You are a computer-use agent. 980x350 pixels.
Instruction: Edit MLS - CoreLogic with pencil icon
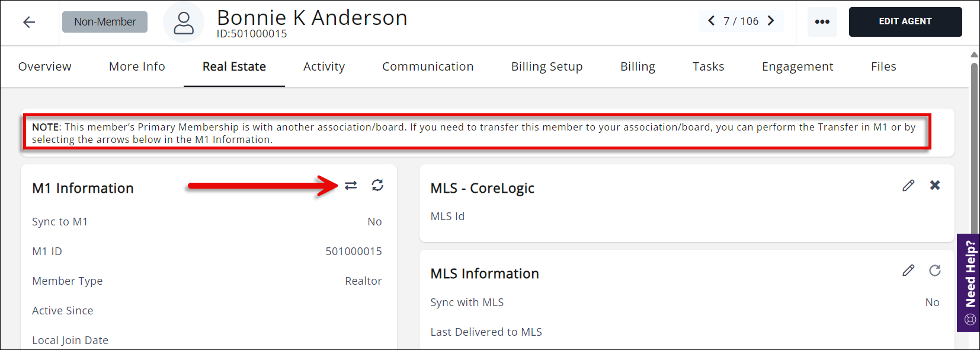pos(908,186)
